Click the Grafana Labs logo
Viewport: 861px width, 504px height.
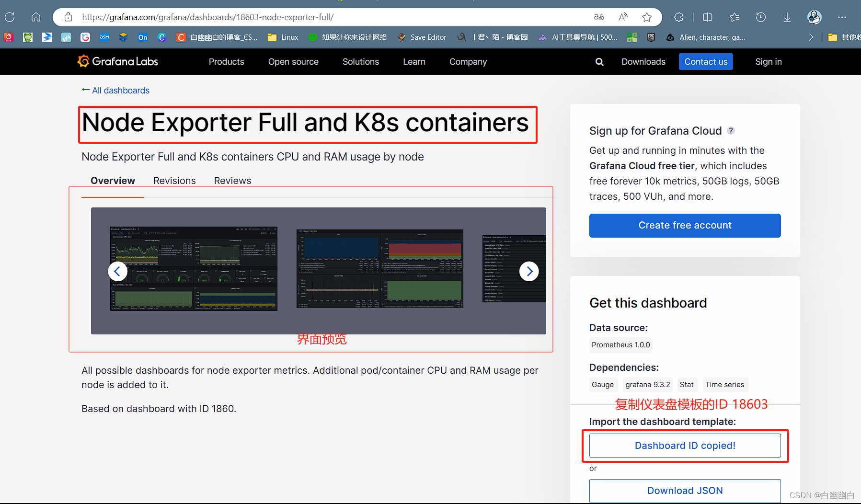pos(118,61)
